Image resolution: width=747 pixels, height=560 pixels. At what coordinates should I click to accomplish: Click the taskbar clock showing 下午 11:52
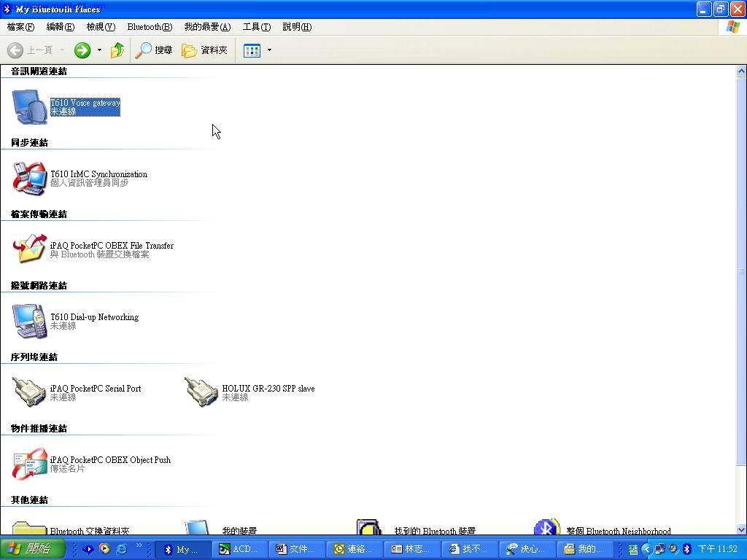coord(718,549)
